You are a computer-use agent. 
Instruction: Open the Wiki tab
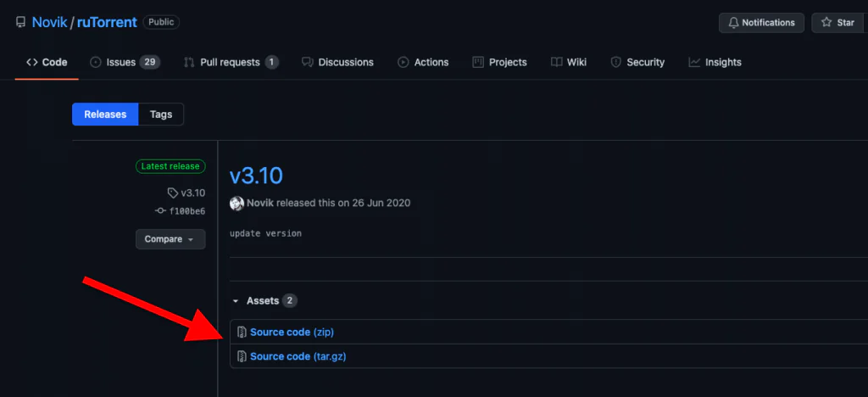[x=569, y=62]
